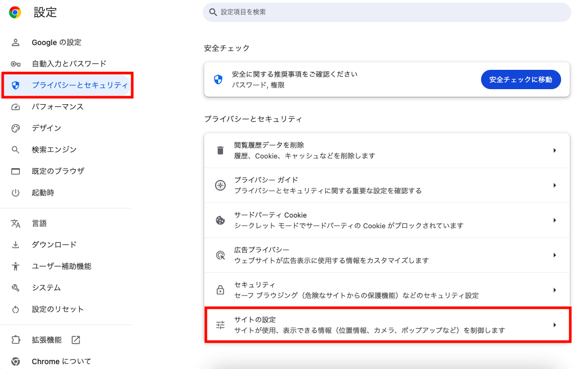
Task: Open パフォーマンス from the sidebar
Action: click(58, 107)
